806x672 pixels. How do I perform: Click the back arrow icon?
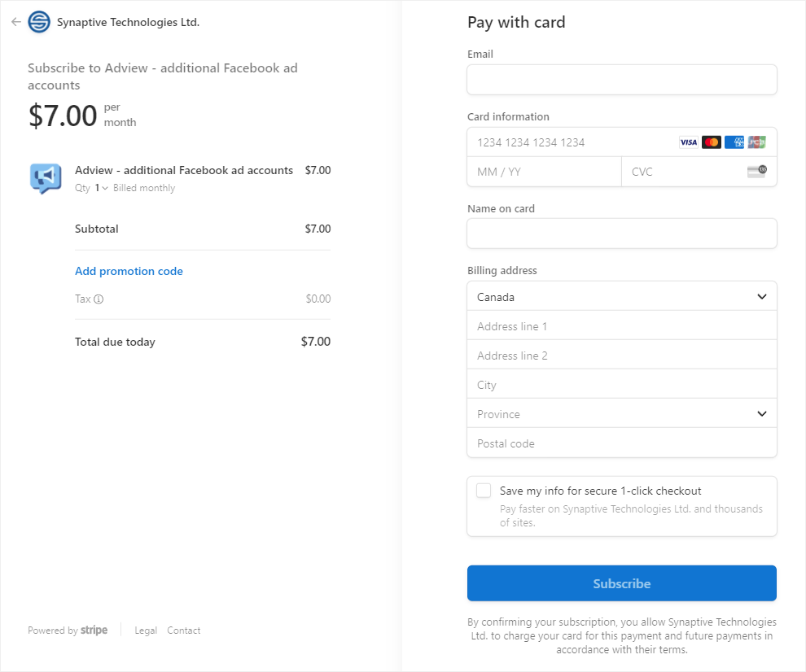16,22
